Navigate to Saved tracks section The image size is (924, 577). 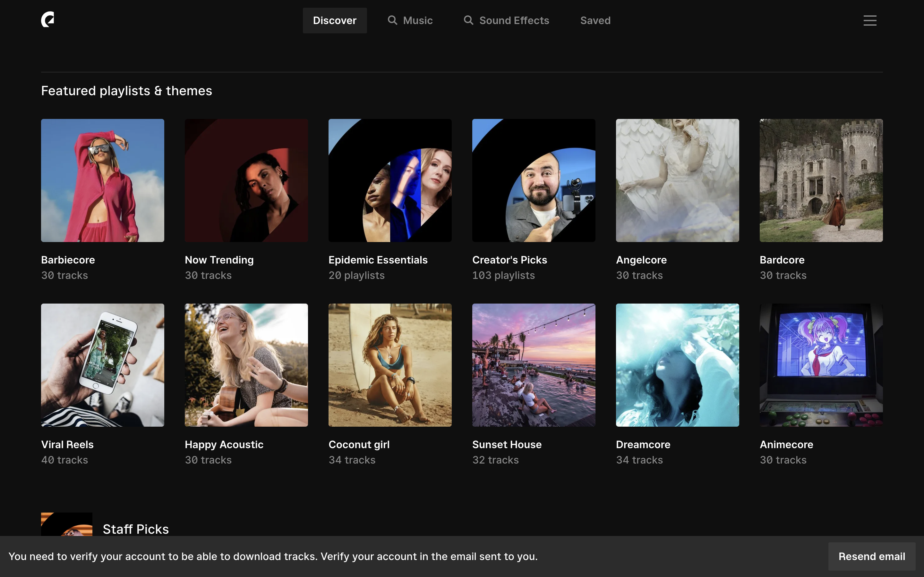595,20
